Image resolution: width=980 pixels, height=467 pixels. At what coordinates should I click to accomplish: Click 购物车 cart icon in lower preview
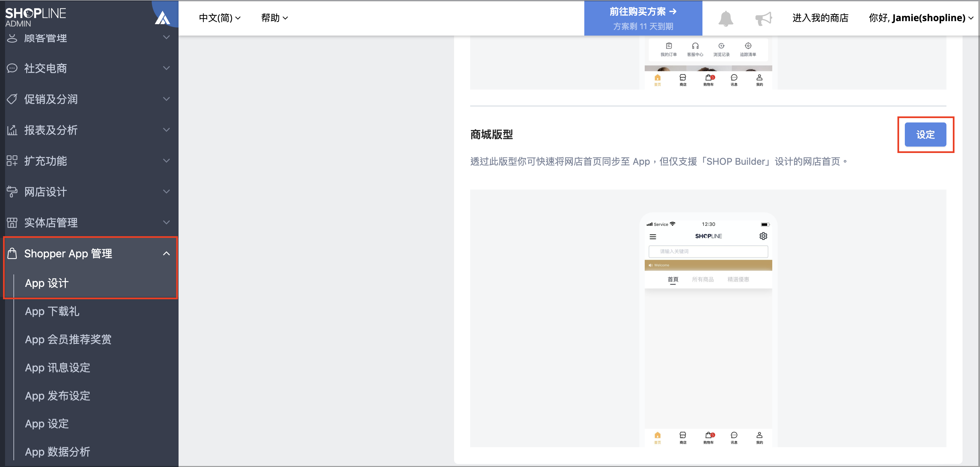[x=708, y=438]
